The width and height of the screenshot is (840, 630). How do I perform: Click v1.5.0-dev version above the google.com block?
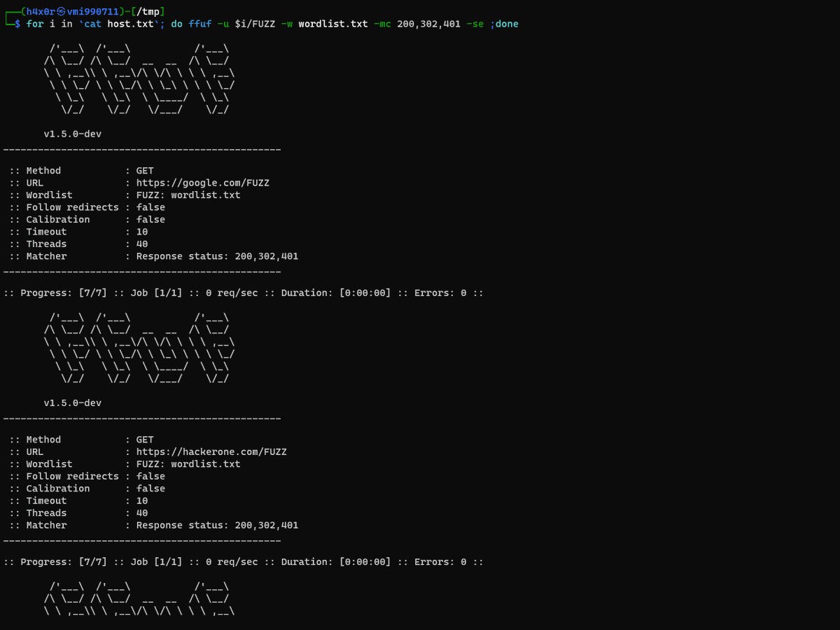coord(73,134)
